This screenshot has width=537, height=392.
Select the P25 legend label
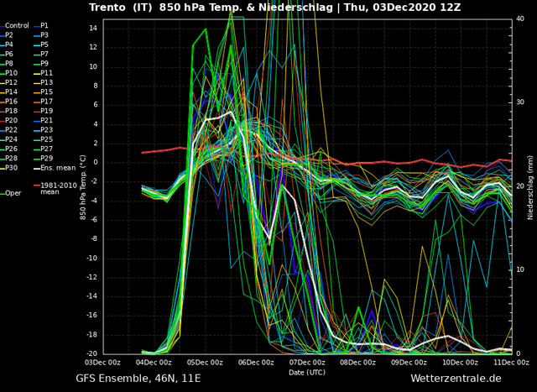click(43, 139)
